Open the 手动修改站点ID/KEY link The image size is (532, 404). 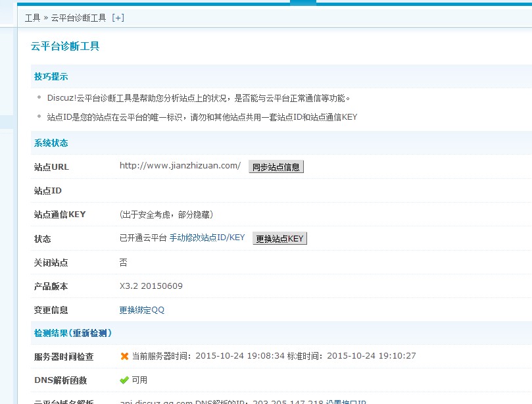(206, 238)
